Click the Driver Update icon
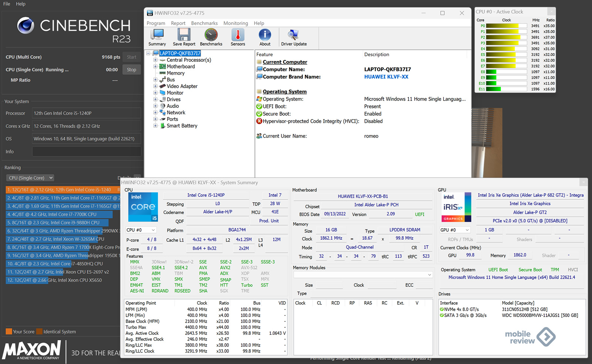Image resolution: width=592 pixels, height=364 pixels. [294, 35]
